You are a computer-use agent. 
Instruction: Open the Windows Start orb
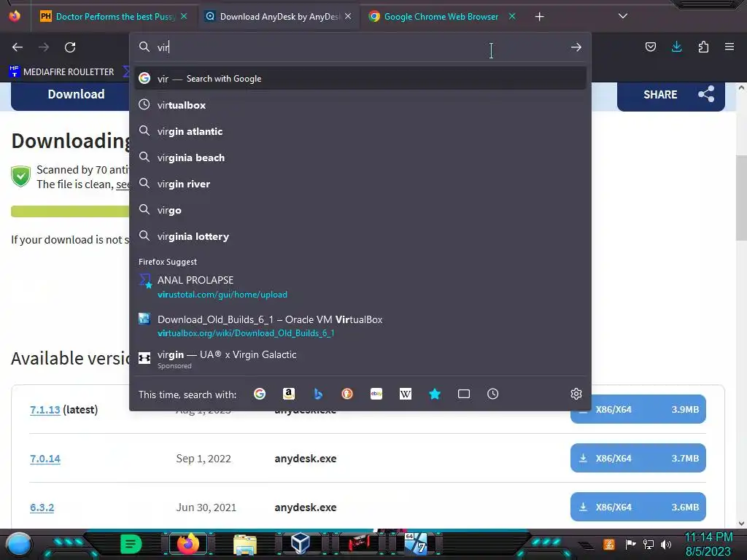point(18,544)
